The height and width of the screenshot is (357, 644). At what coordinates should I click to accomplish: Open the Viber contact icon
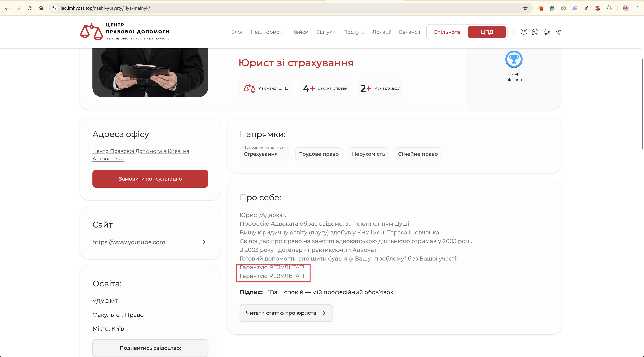pyautogui.click(x=524, y=32)
